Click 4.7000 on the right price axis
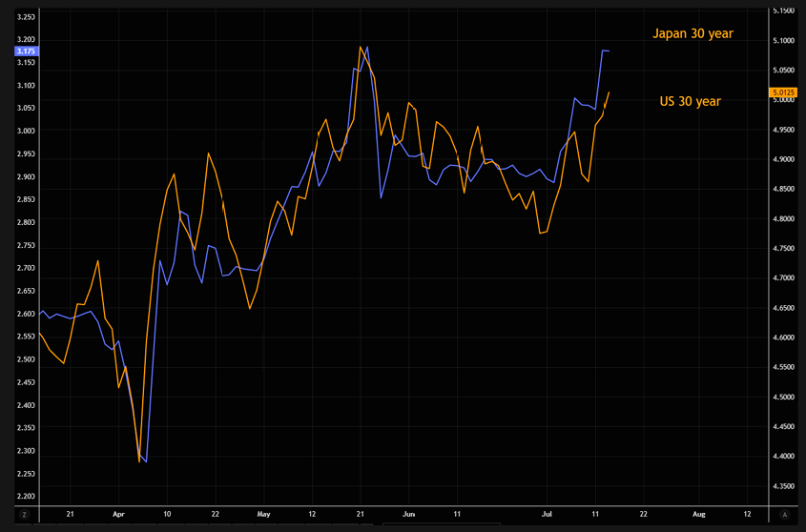 783,278
